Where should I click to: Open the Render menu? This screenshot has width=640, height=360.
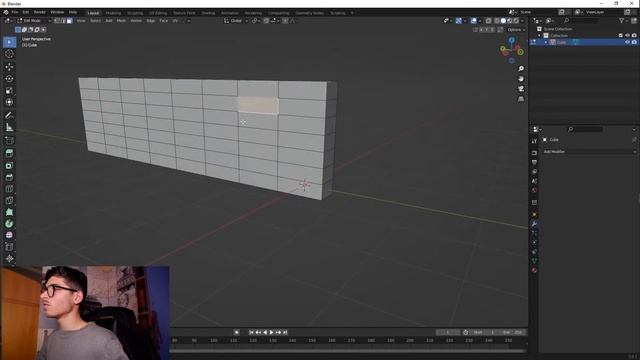coord(40,12)
